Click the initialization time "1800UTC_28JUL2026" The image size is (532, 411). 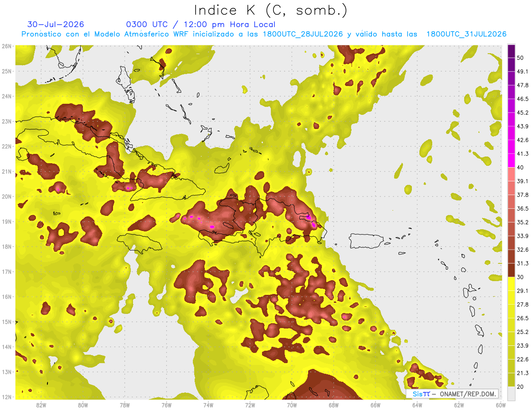click(x=303, y=34)
